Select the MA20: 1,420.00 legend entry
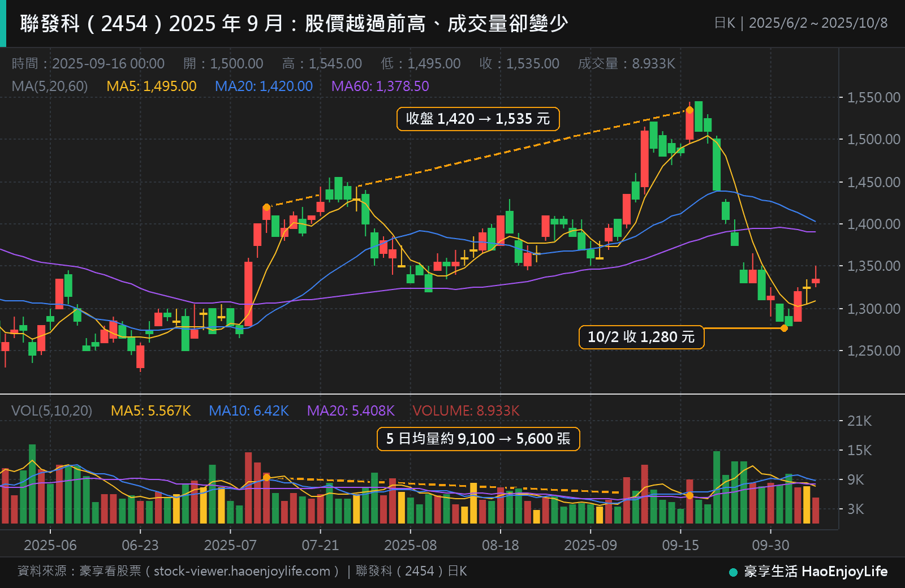905x588 pixels. [264, 86]
